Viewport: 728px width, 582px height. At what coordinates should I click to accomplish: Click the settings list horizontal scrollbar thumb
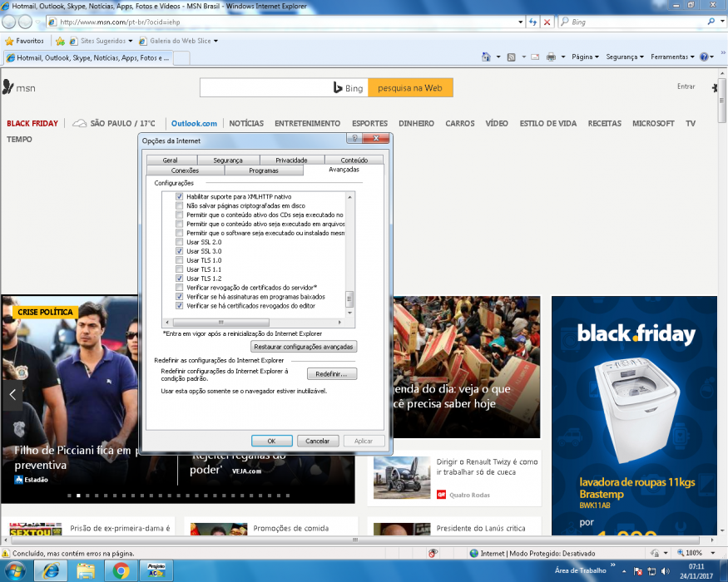(221, 322)
